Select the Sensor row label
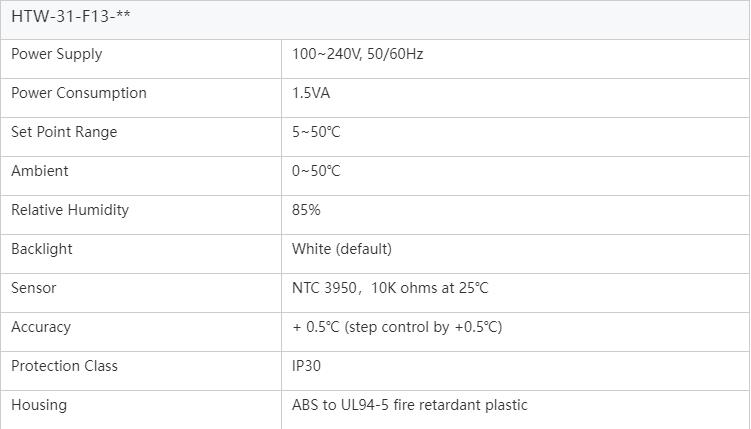Screen dimensions: 751x429 point(34,288)
